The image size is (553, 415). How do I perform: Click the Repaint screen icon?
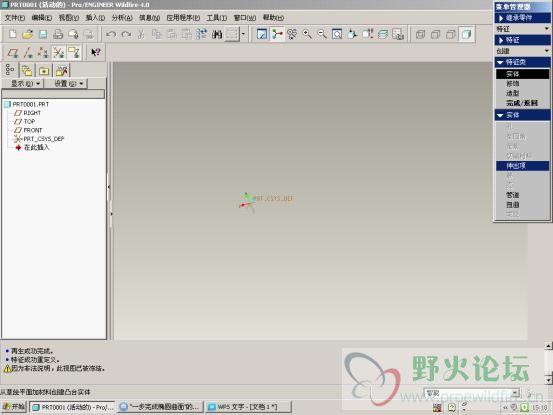point(262,34)
